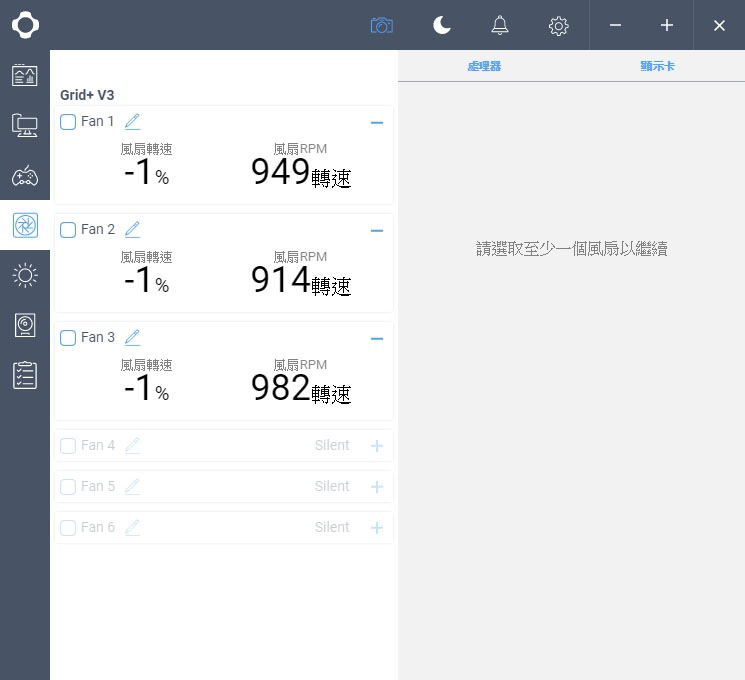Screen dimensions: 745x680
Task: Collapse the Fan 1 card
Action: (x=377, y=123)
